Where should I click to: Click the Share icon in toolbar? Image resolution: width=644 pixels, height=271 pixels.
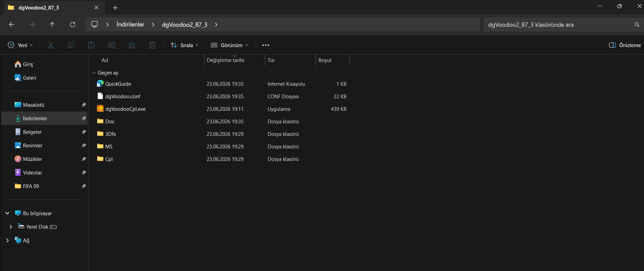(x=132, y=45)
